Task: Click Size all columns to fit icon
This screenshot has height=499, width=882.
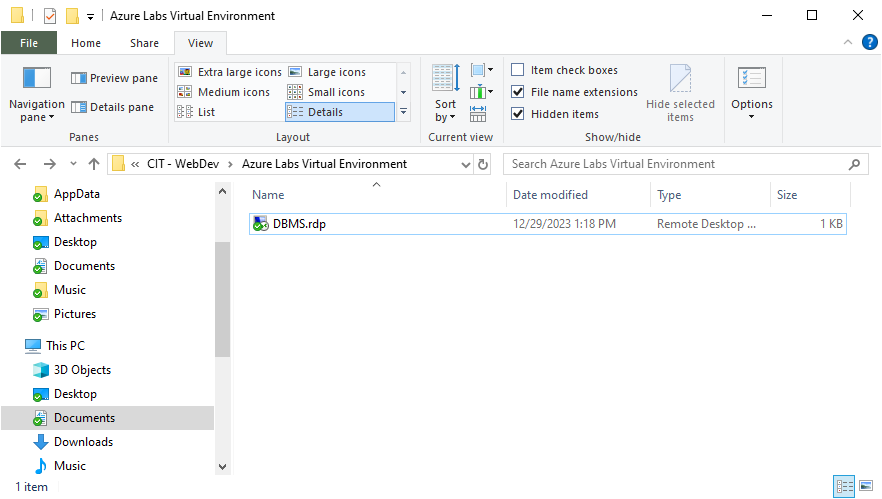Action: pyautogui.click(x=478, y=113)
